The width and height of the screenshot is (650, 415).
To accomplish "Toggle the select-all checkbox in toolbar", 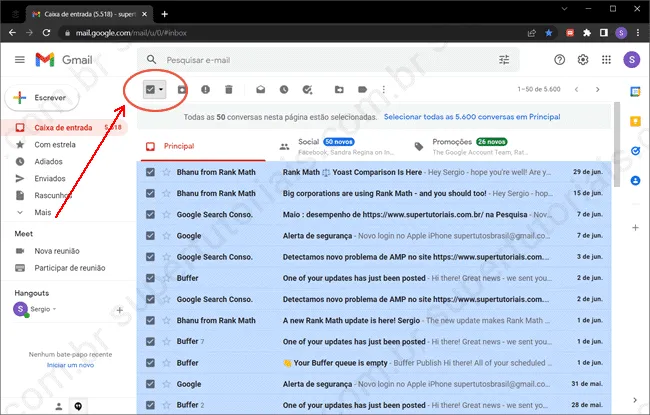I will coord(150,89).
